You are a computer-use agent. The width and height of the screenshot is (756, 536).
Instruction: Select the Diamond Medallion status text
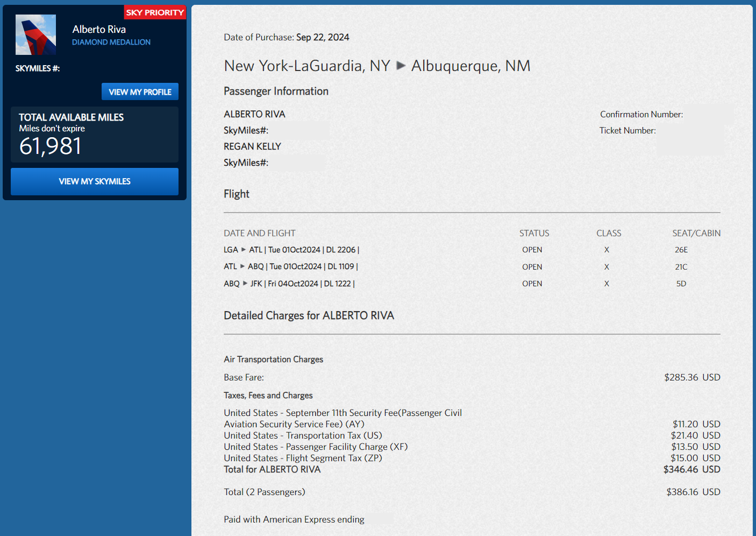coord(111,42)
